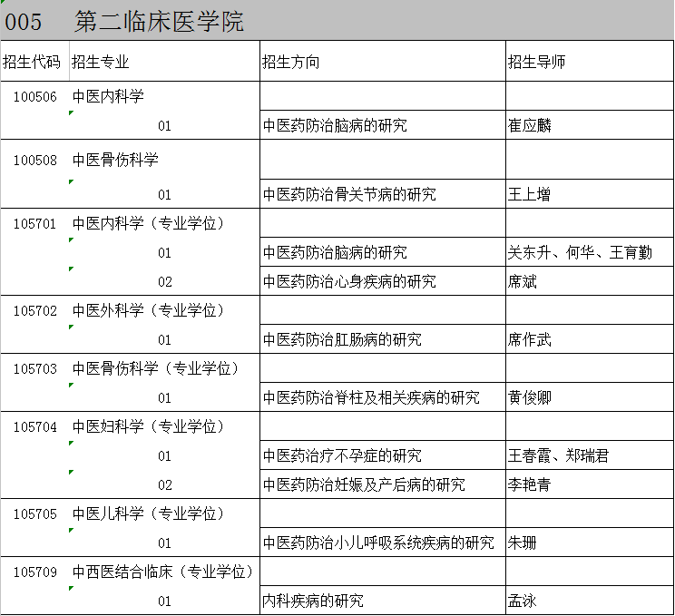
Task: Select code cell 105704
Action: [x=34, y=427]
